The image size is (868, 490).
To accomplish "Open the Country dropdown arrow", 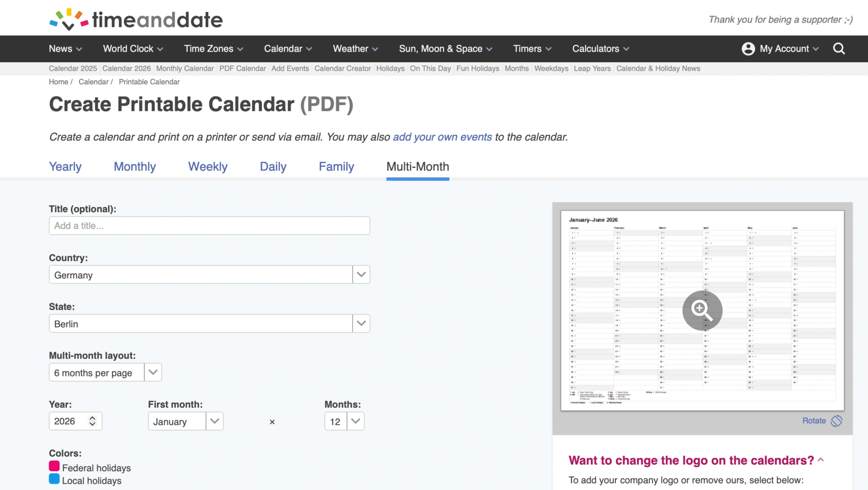I will coord(361,275).
